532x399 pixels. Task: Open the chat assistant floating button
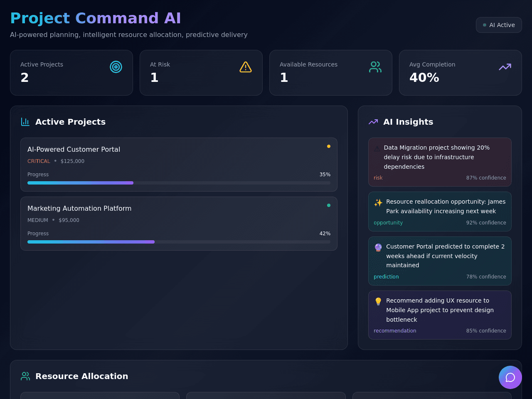click(510, 377)
